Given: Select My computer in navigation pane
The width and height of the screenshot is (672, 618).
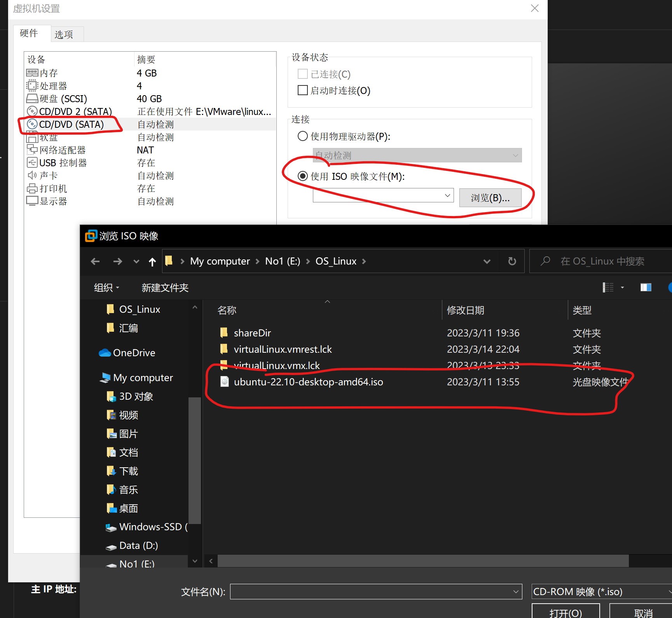Looking at the screenshot, I should point(143,378).
